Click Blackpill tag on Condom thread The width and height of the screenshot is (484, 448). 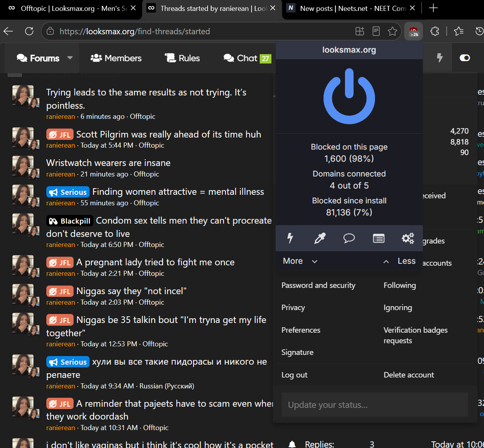70,221
